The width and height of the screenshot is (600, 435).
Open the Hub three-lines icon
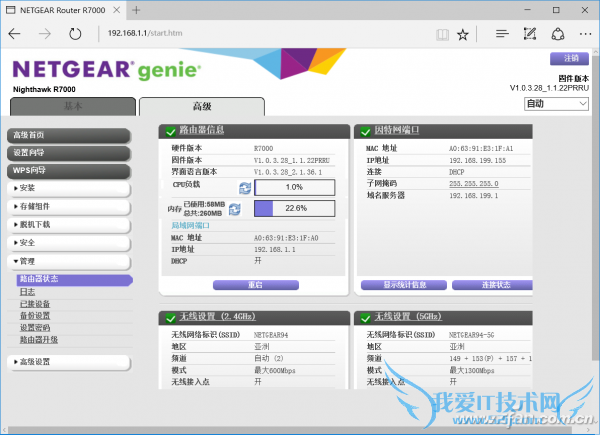[x=502, y=34]
